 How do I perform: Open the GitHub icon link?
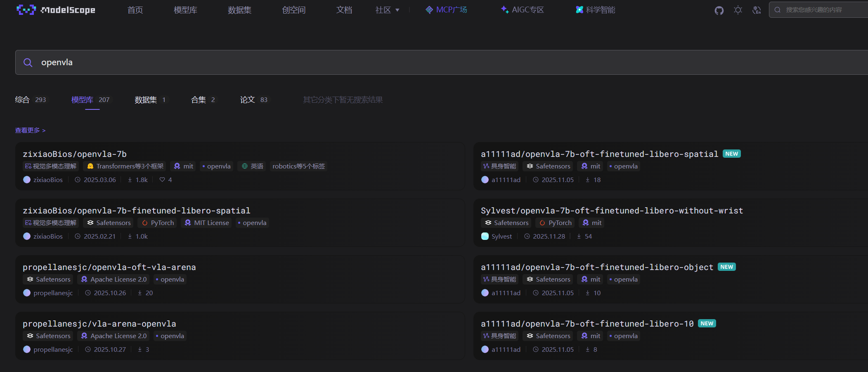pyautogui.click(x=719, y=10)
